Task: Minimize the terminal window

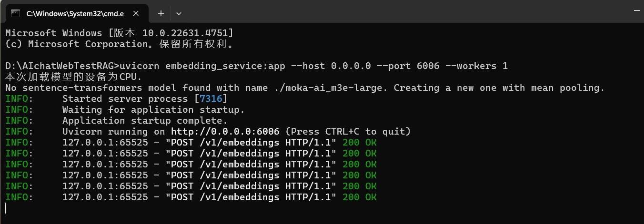Action: click(638, 10)
